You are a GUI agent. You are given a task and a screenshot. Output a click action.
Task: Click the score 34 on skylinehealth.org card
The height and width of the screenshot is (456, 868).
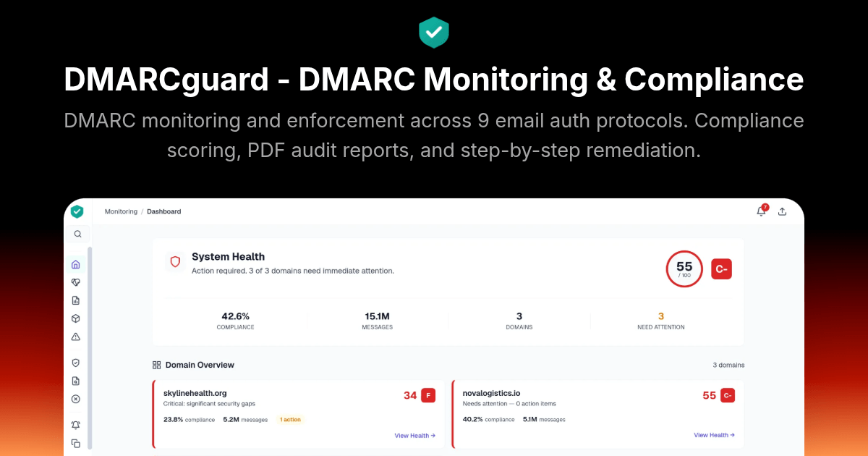[410, 395]
